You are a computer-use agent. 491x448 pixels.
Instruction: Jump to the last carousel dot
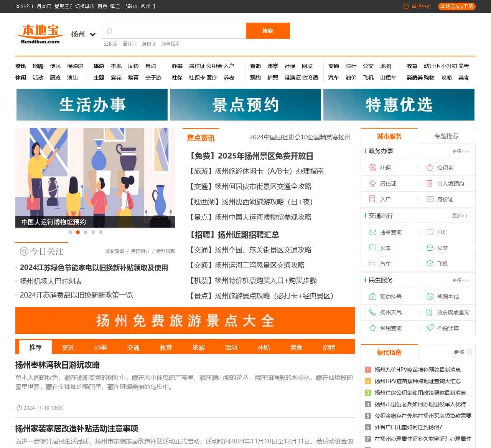(x=101, y=232)
